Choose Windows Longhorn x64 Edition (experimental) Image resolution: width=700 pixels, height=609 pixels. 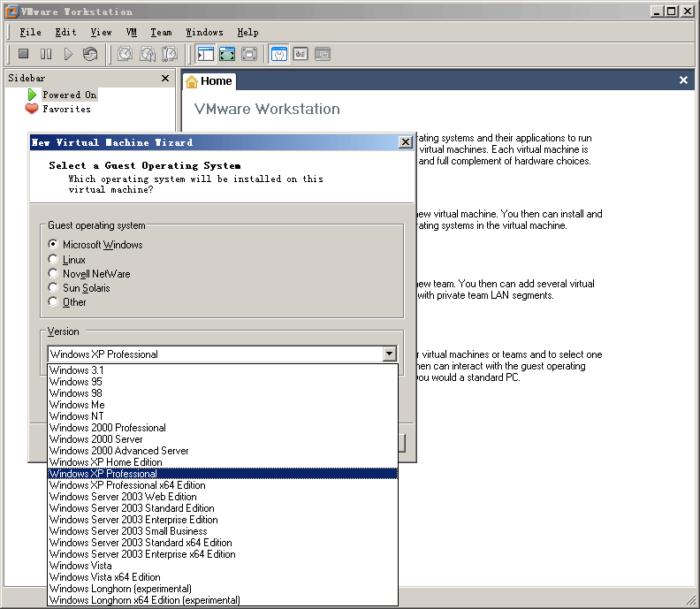(223, 600)
